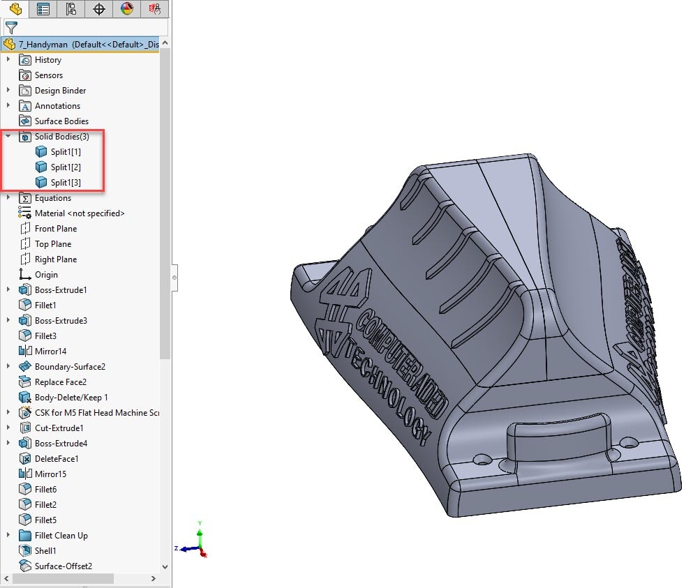The image size is (700, 588).
Task: Select the 7_Handyman part root node
Action: (x=80, y=44)
